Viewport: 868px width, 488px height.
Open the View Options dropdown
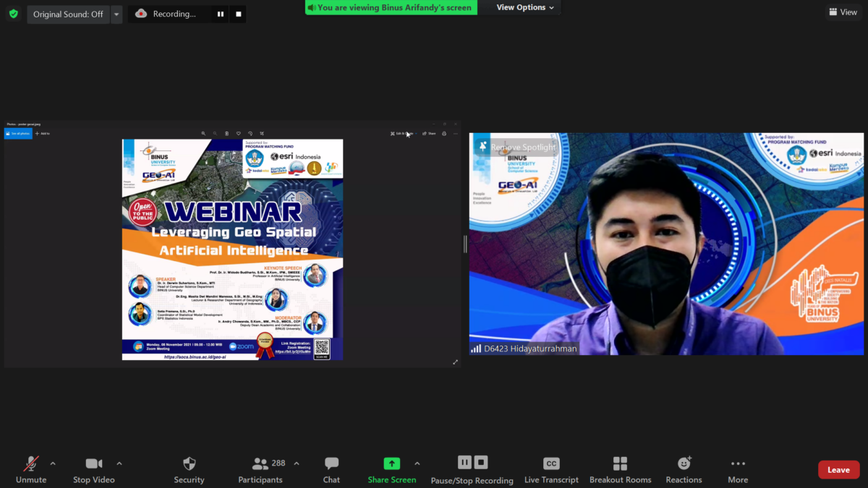(525, 7)
